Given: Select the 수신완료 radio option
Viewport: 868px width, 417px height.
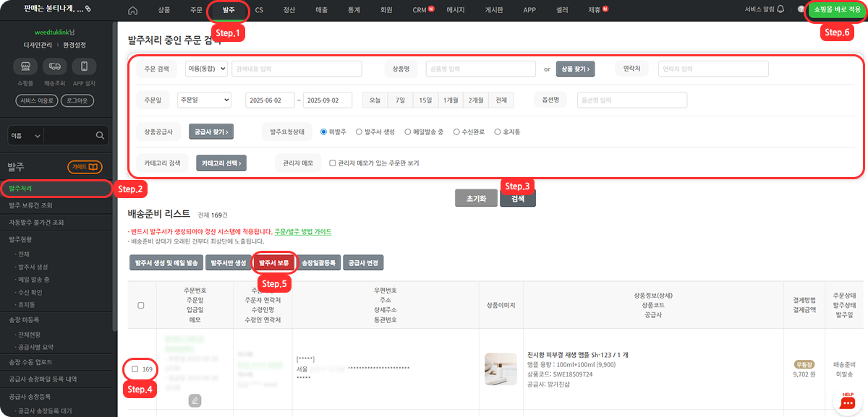Looking at the screenshot, I should point(456,132).
